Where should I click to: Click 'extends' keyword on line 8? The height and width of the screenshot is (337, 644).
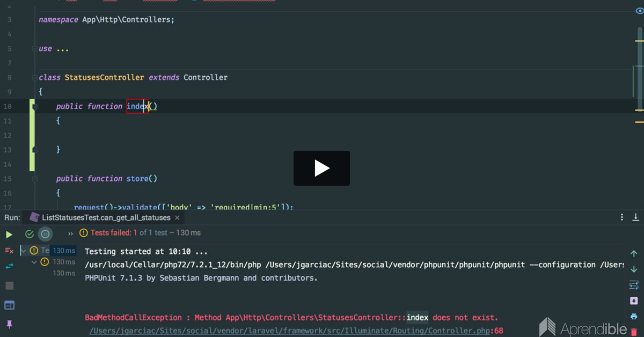coord(164,77)
